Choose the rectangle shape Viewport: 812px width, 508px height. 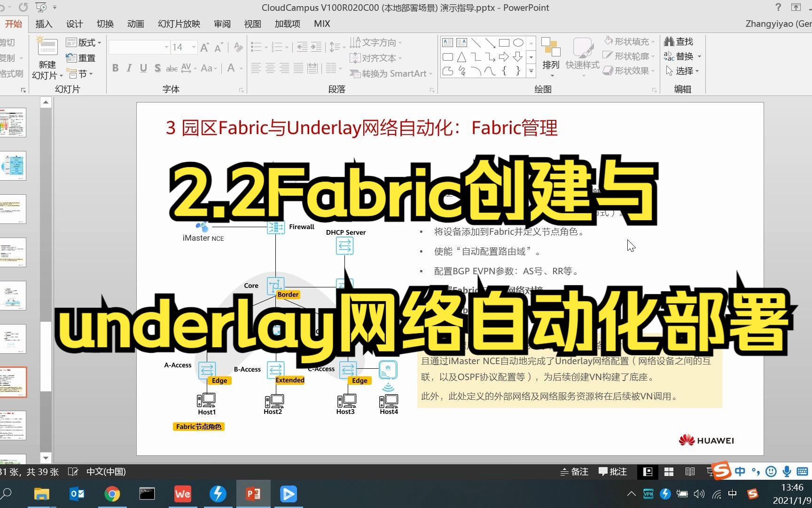pos(504,43)
